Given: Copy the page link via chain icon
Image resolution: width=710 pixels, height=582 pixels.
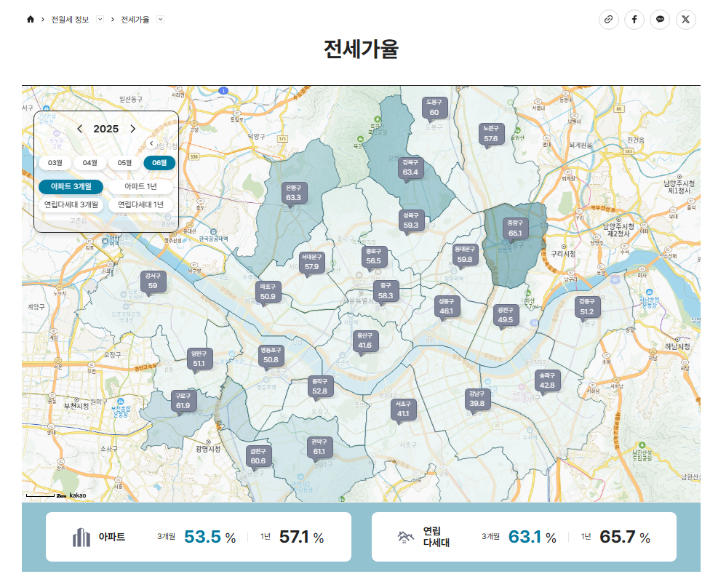Looking at the screenshot, I should coord(609,19).
